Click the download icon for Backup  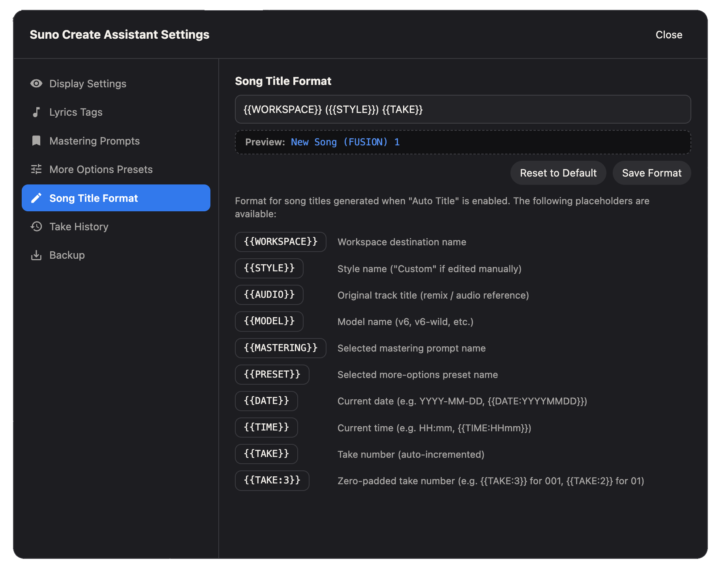tap(36, 255)
